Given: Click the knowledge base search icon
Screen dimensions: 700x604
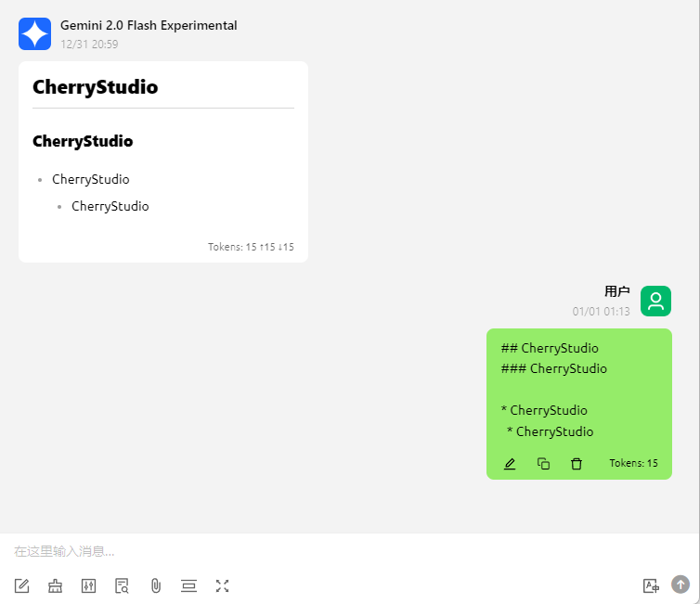Looking at the screenshot, I should point(122,585).
